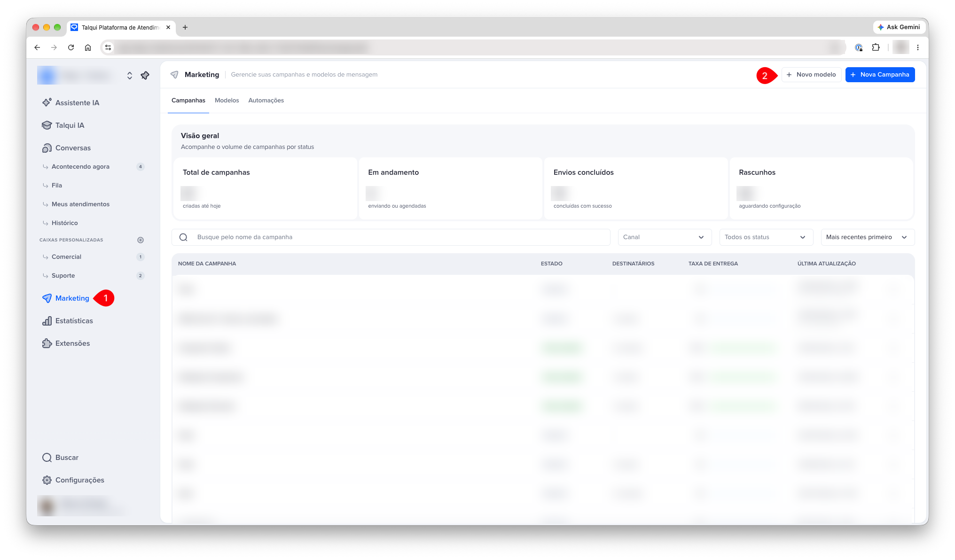Open Estatísticas chart icon
955x560 pixels.
[x=47, y=321]
